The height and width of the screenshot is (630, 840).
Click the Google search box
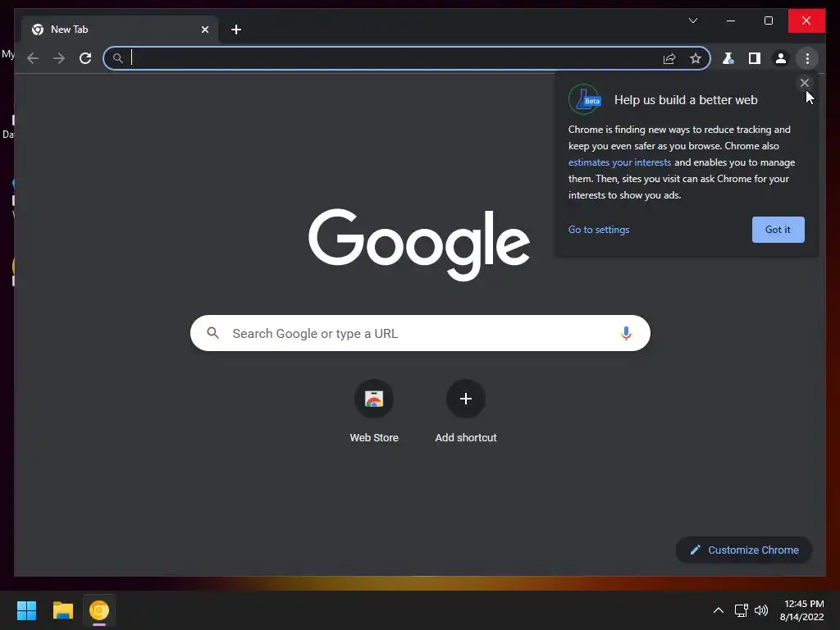[x=420, y=333]
